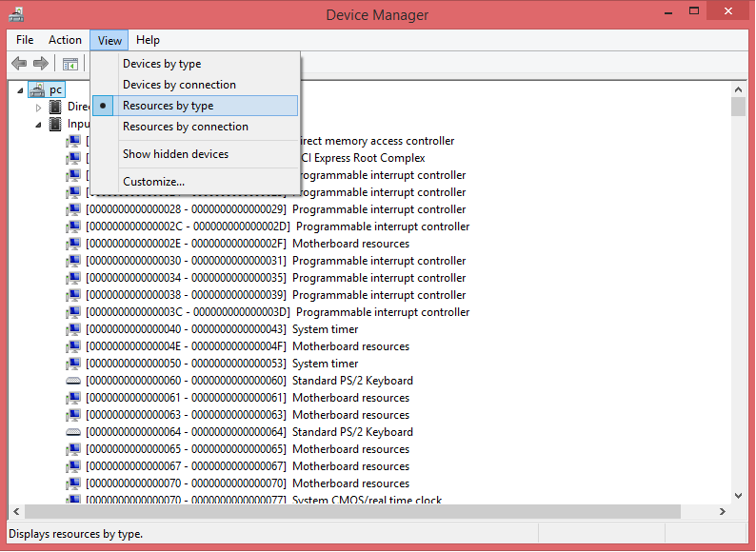Click the pc computer icon in the tree
The width and height of the screenshot is (756, 552).
pyautogui.click(x=36, y=89)
